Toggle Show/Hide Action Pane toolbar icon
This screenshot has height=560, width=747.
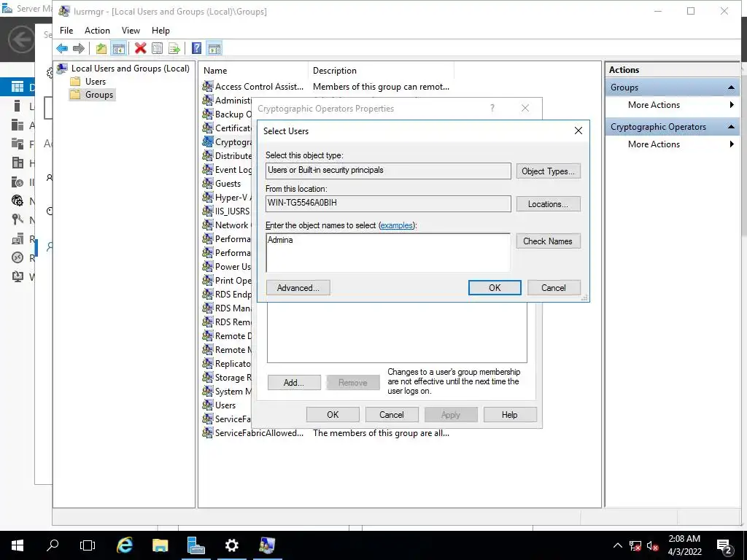[214, 48]
